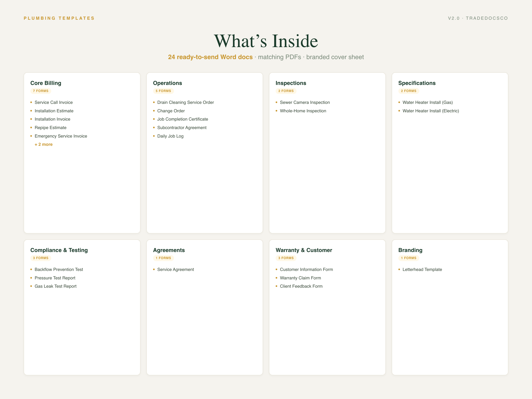Click the V2.0 · TRADEDOCSCO header text
Screen dimensions: 532x399
click(478, 18)
